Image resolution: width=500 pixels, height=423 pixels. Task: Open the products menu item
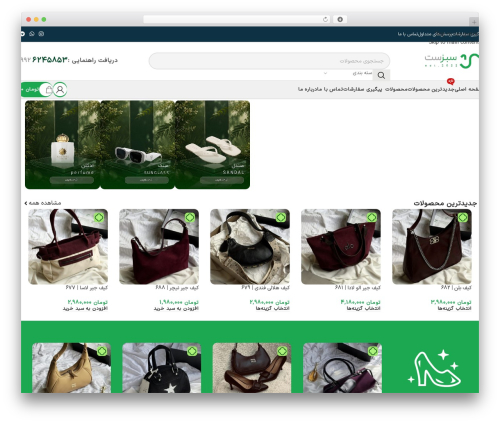tap(397, 89)
